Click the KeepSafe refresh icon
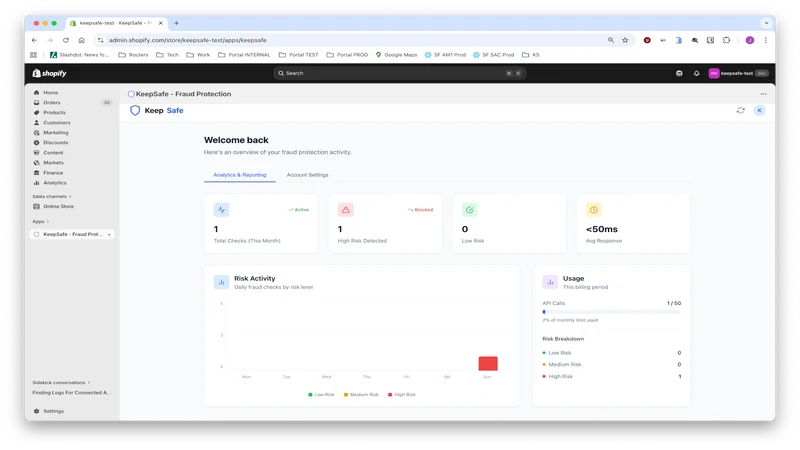Image resolution: width=800 pixels, height=450 pixels. tap(740, 110)
